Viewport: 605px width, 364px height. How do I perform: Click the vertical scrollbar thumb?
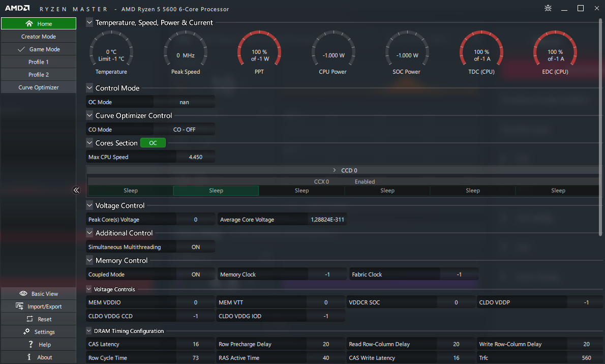pyautogui.click(x=600, y=128)
